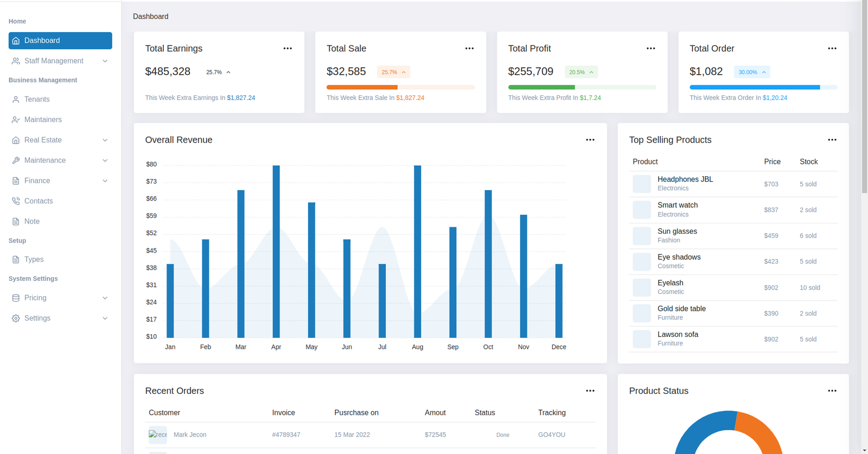Click the April bar in revenue chart
This screenshot has width=868, height=454.
click(x=276, y=251)
